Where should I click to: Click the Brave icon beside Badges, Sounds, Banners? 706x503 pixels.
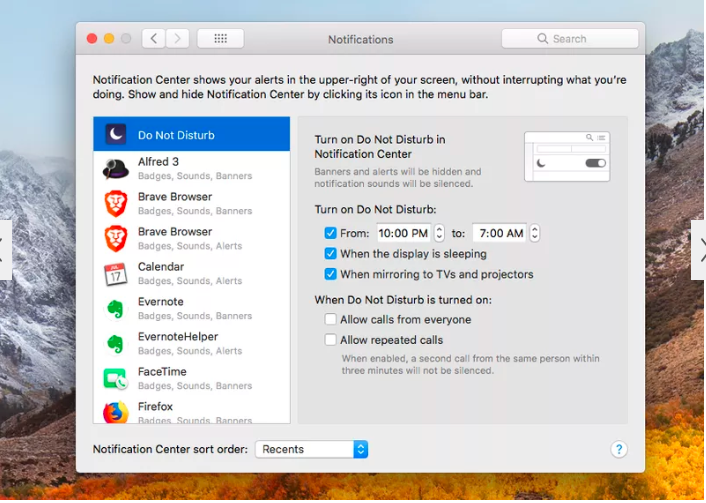click(x=116, y=203)
